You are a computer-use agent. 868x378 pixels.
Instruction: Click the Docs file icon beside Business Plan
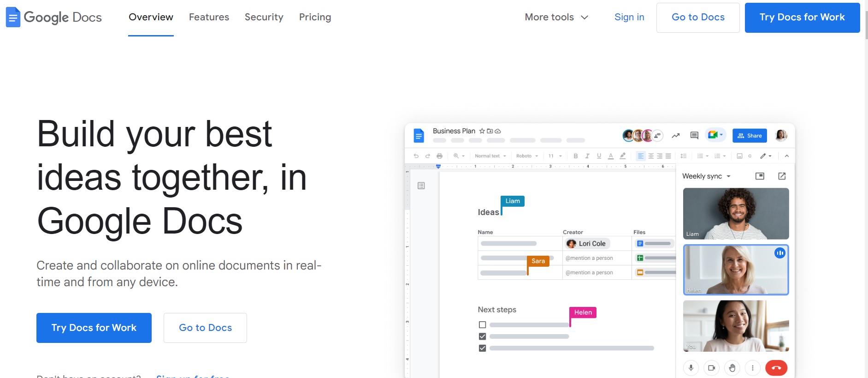pyautogui.click(x=419, y=135)
